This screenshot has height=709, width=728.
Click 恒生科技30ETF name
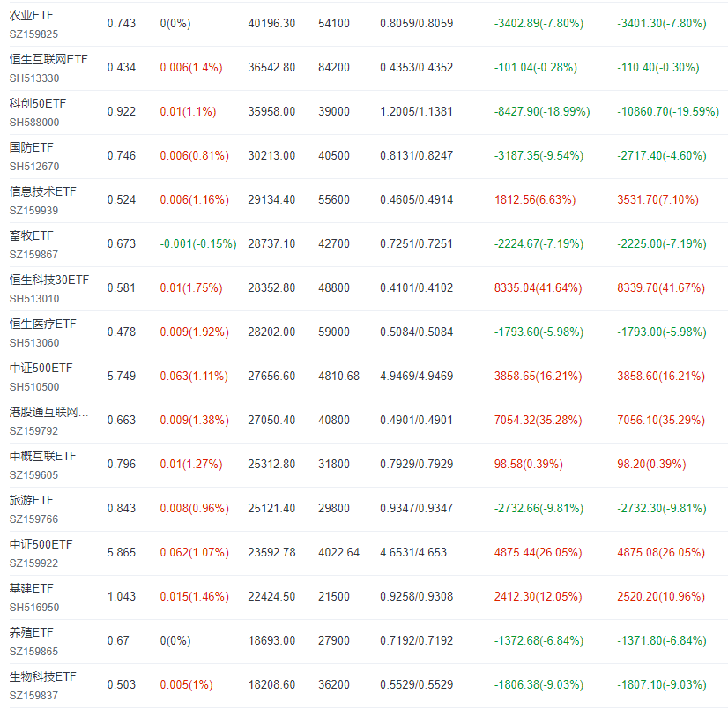click(x=49, y=280)
